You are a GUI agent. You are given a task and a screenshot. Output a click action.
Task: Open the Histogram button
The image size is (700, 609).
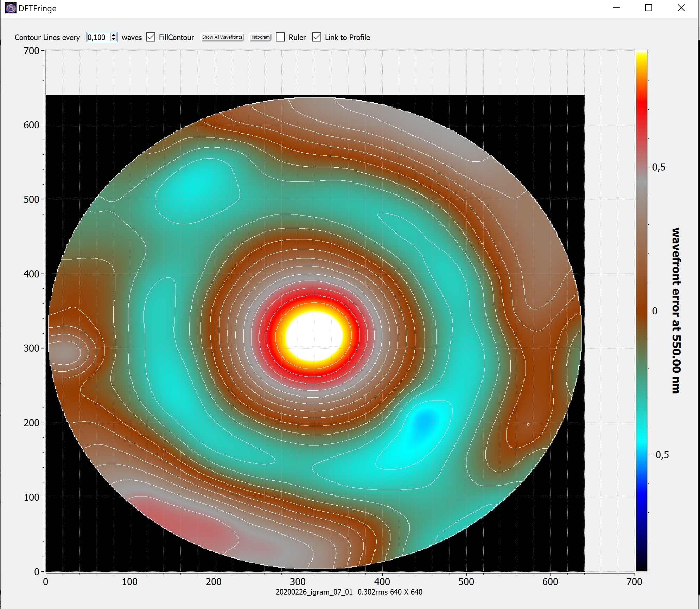(x=260, y=37)
